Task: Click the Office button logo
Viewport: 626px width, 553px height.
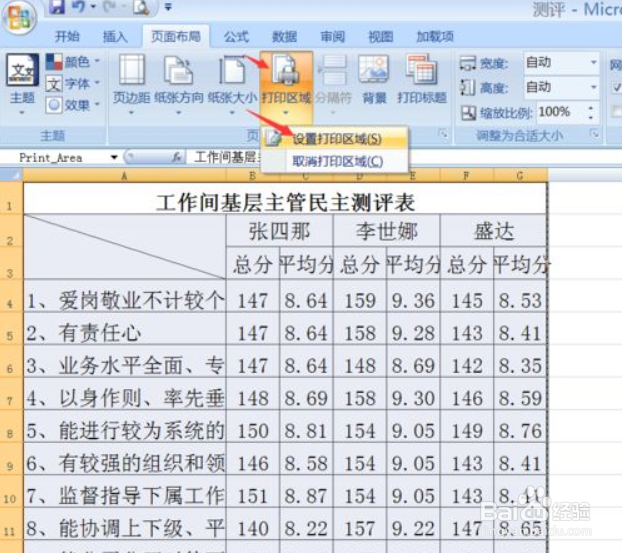Action: [x=19, y=17]
